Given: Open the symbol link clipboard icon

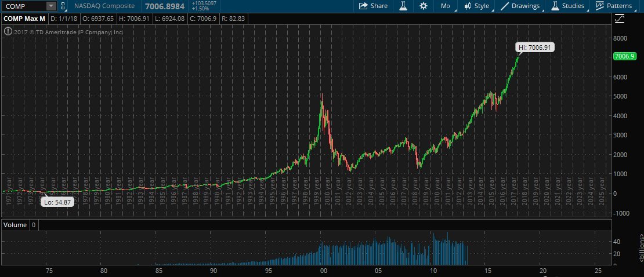Looking at the screenshot, I should point(63,6).
